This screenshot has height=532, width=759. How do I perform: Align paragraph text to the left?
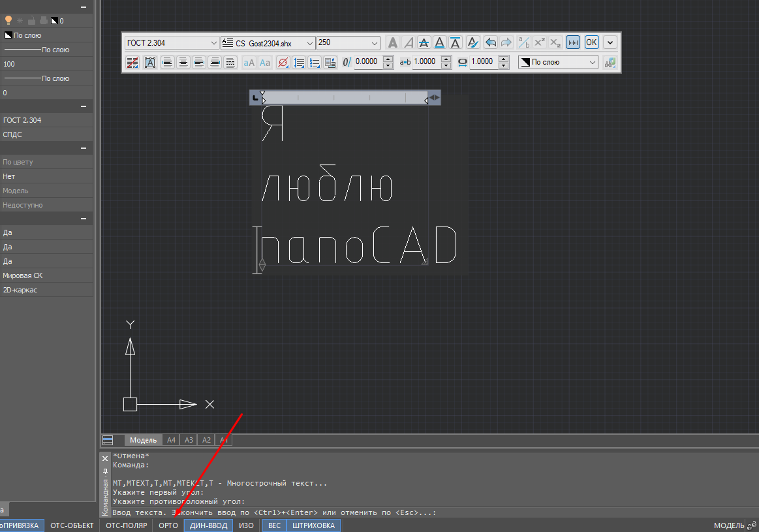pos(168,63)
